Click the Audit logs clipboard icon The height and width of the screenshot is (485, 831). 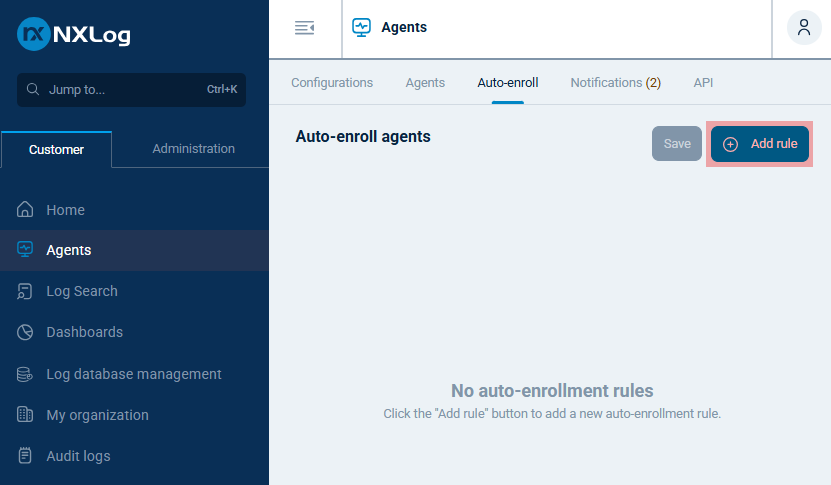click(x=26, y=456)
